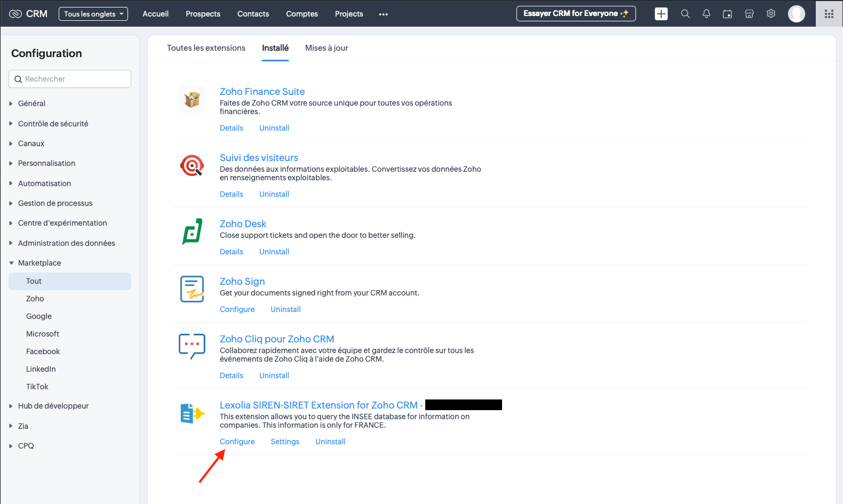Configure the Lexolia SIREN-SIRET extension
Image resolution: width=843 pixels, height=504 pixels.
pyautogui.click(x=237, y=442)
